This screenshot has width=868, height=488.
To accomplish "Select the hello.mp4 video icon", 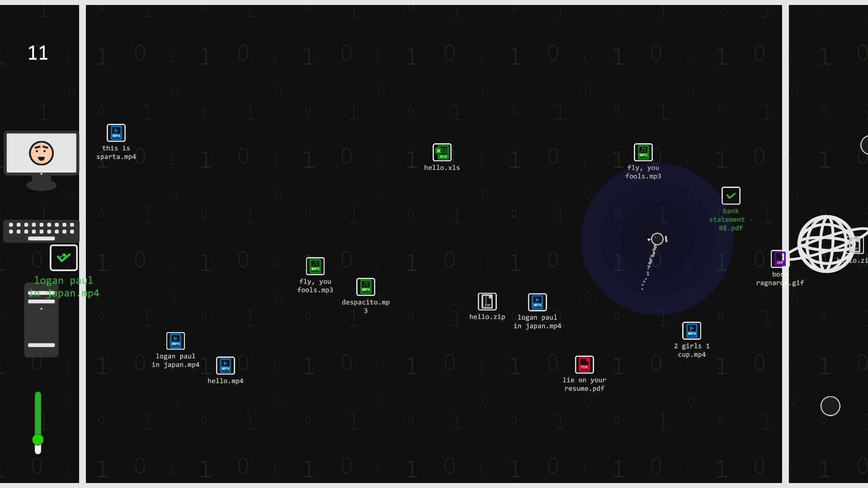I will click(x=225, y=366).
